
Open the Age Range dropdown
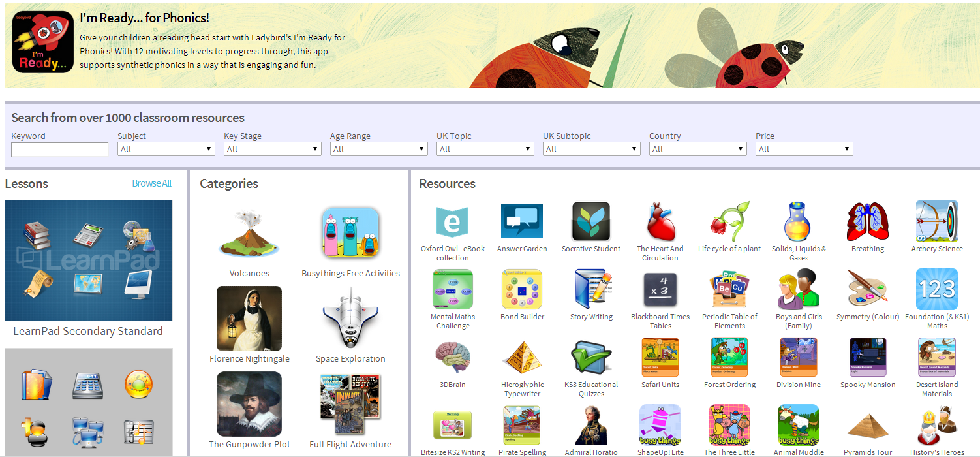(x=379, y=150)
